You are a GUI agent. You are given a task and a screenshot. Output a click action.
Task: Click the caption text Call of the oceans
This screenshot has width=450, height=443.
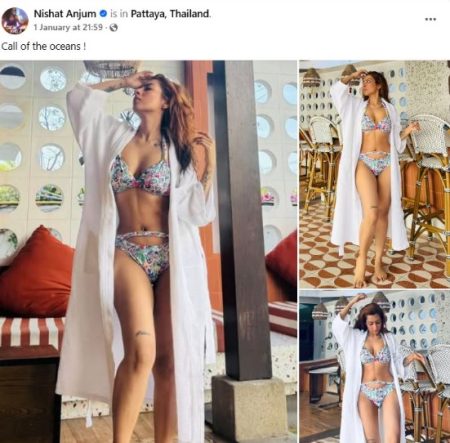pyautogui.click(x=43, y=46)
